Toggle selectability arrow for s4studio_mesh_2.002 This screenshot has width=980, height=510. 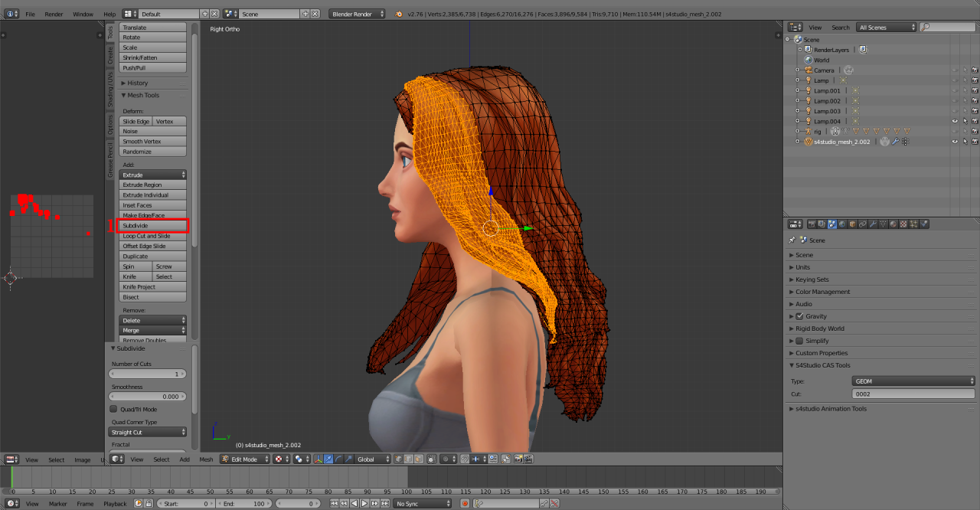[965, 142]
